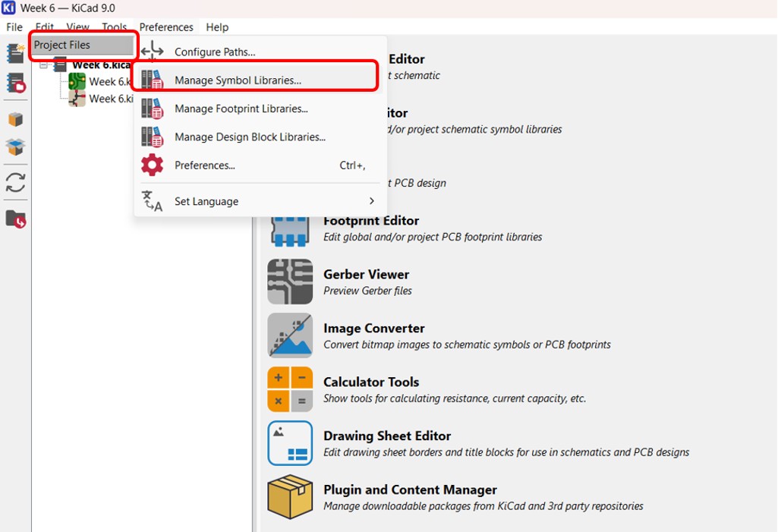Click the browse project folder icon
Image resolution: width=778 pixels, height=532 pixels.
15,219
